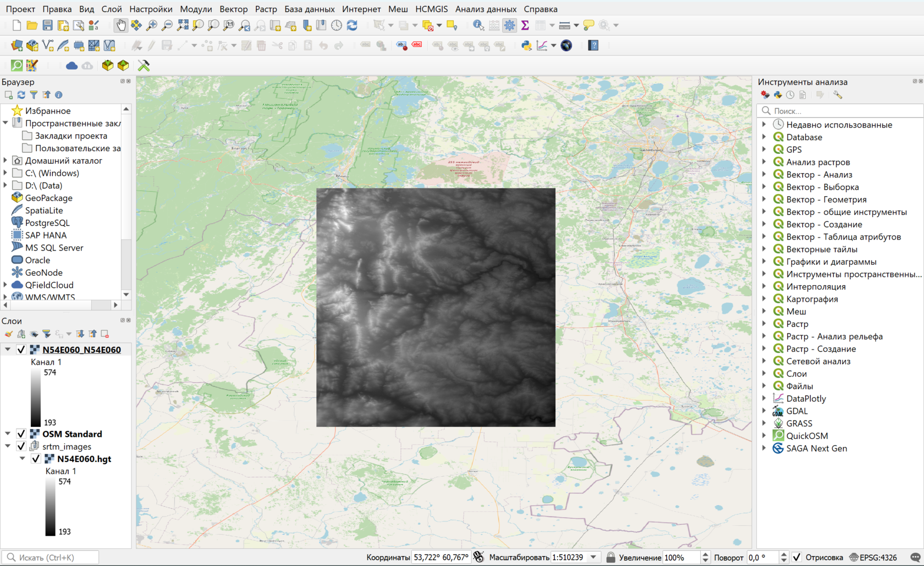Collapse the N54E060.hgt layer legend
The width and height of the screenshot is (924, 566).
point(23,459)
